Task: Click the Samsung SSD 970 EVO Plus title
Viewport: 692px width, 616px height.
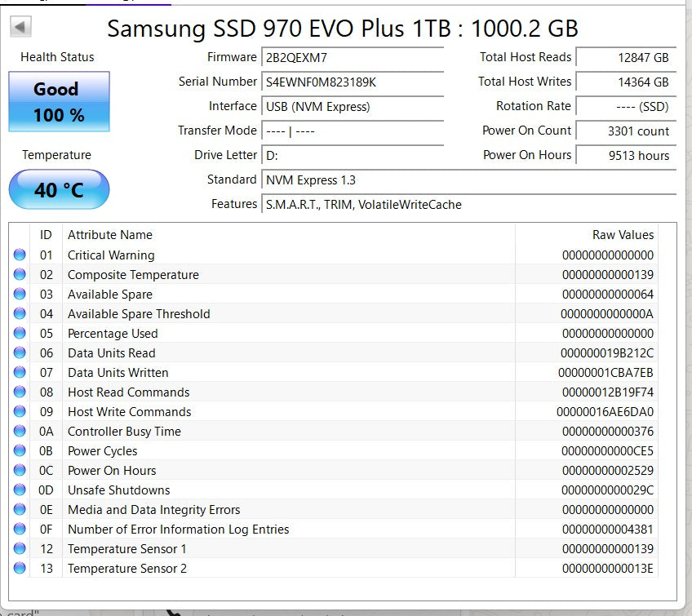Action: coord(343,29)
